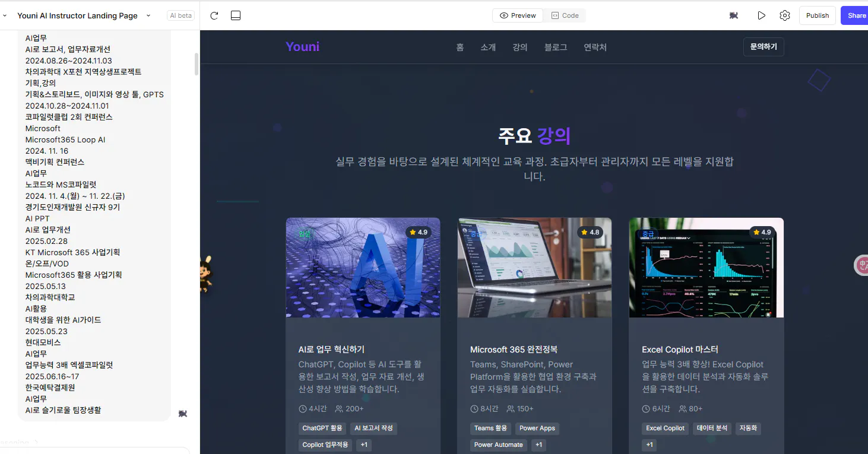This screenshot has width=868, height=454.
Task: Switch to Preview mode
Action: click(517, 15)
